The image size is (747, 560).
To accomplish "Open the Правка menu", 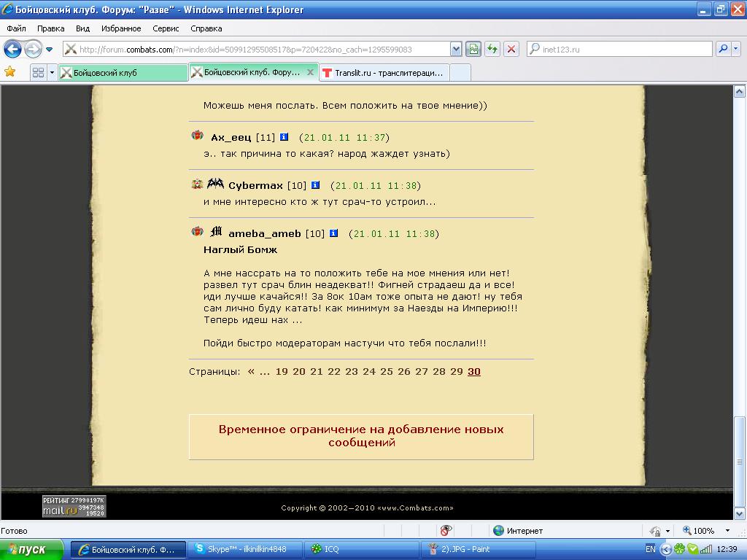I will coord(50,28).
